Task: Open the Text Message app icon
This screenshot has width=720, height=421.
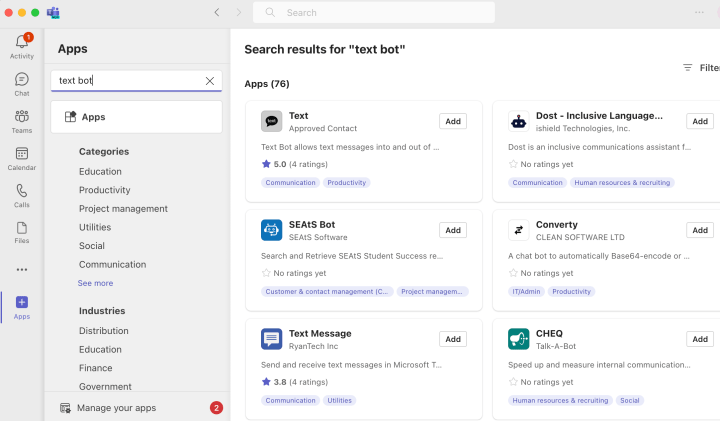Action: pyautogui.click(x=271, y=339)
